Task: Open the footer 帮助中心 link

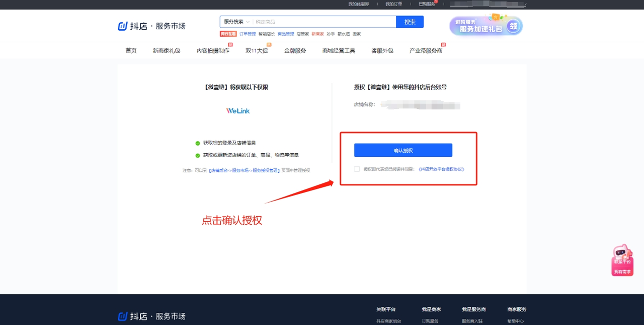Action: tap(516, 321)
